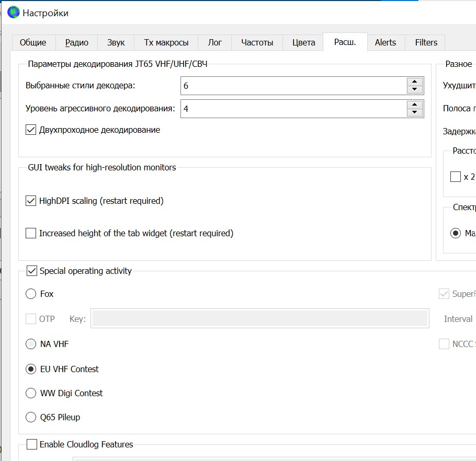Disable HighDPI scaling checkbox
Image resolution: width=476 pixels, height=461 pixels.
[31, 201]
